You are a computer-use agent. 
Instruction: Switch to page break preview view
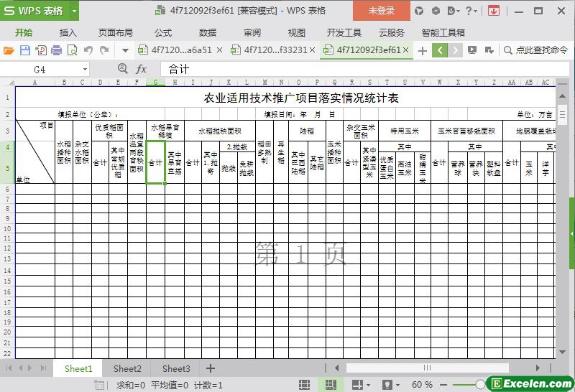[x=331, y=385]
